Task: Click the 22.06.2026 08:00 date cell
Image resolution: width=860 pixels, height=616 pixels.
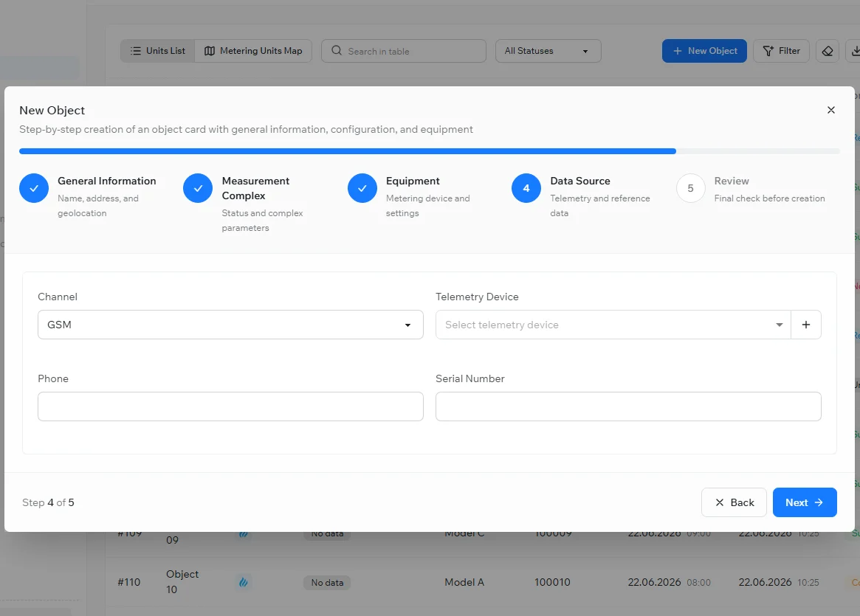Action: click(x=669, y=582)
